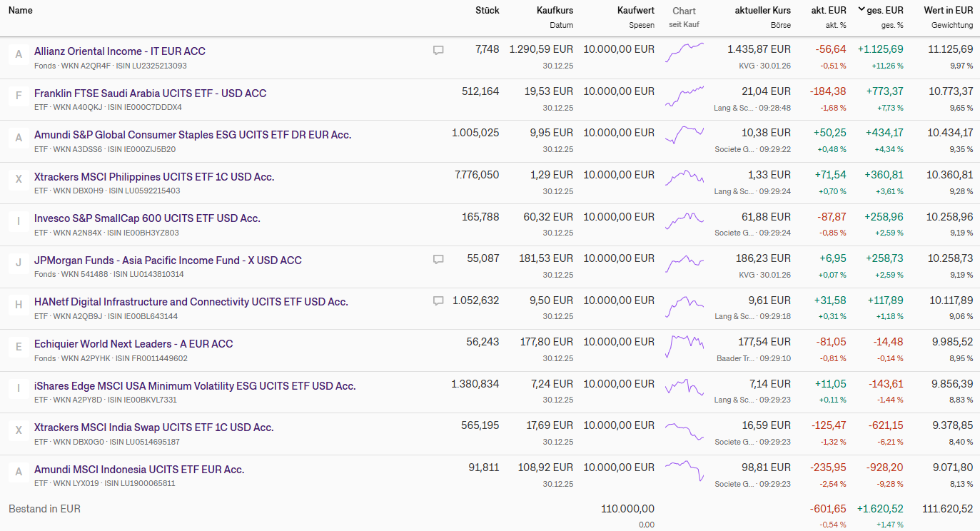The width and height of the screenshot is (980, 531).
Task: Click the 'J' avatar next to JPMorgan Funds
Action: click(x=19, y=263)
